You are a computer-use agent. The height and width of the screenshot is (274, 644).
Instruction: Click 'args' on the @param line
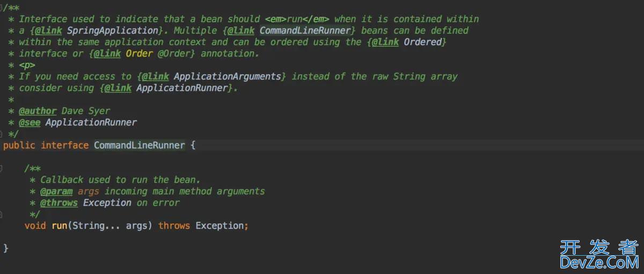coord(89,191)
